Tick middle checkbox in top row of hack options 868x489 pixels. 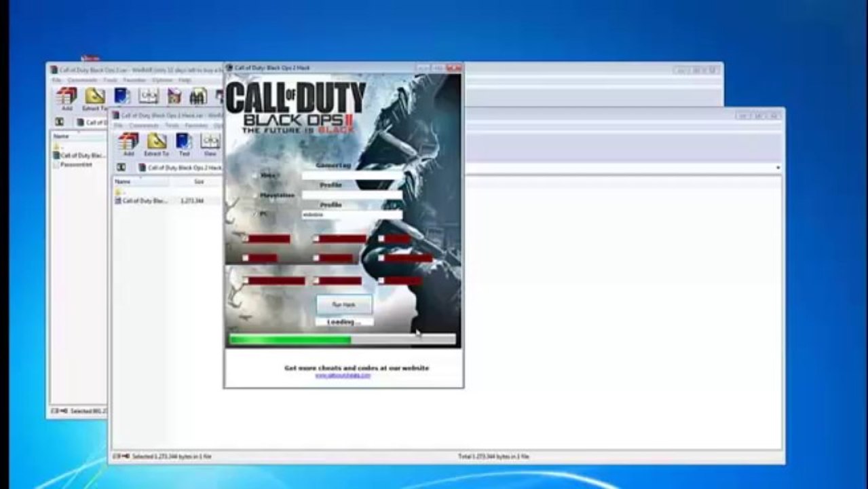(x=316, y=239)
